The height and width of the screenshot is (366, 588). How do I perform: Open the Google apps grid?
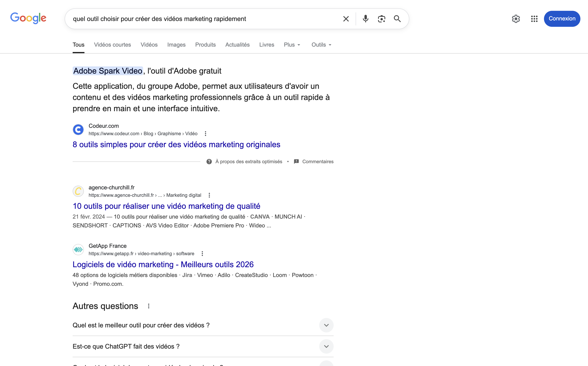(x=534, y=19)
